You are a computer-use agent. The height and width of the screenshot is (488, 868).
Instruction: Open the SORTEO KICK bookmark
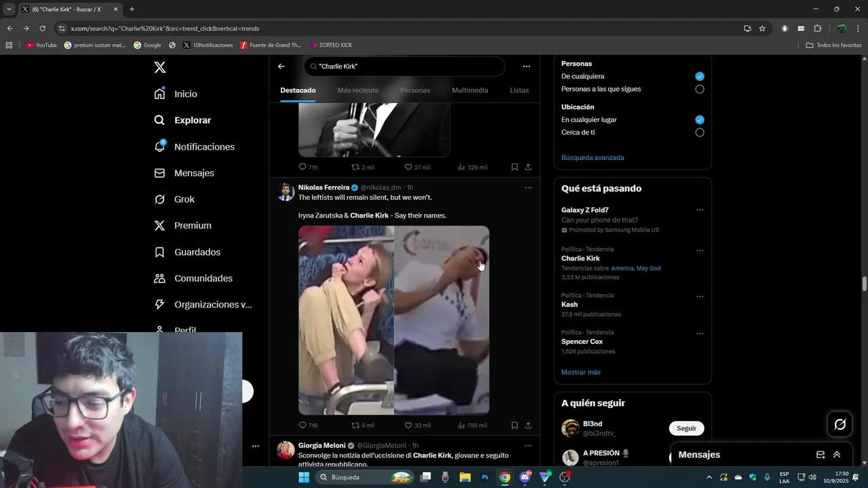click(x=331, y=45)
